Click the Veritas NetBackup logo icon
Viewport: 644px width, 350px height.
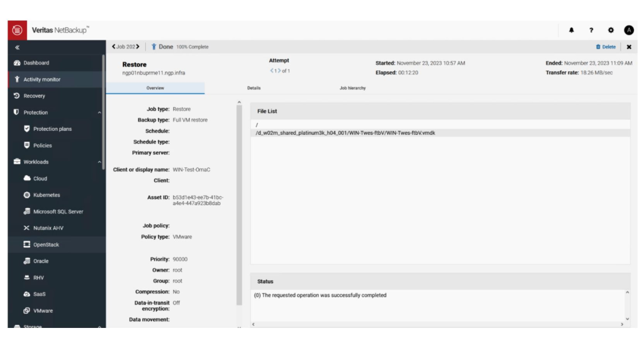coord(17,30)
